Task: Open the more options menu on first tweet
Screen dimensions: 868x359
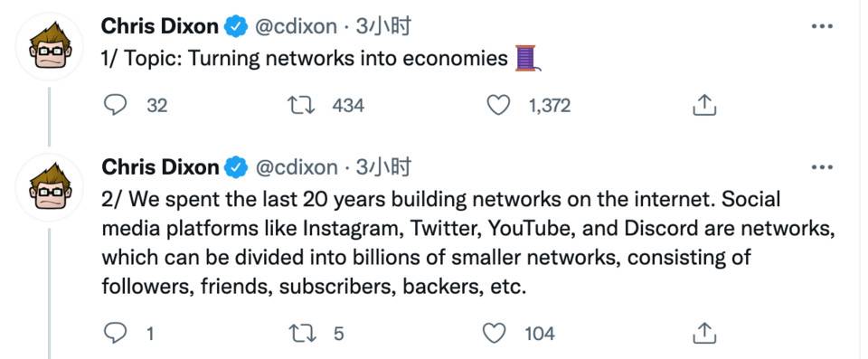Action: tap(822, 26)
